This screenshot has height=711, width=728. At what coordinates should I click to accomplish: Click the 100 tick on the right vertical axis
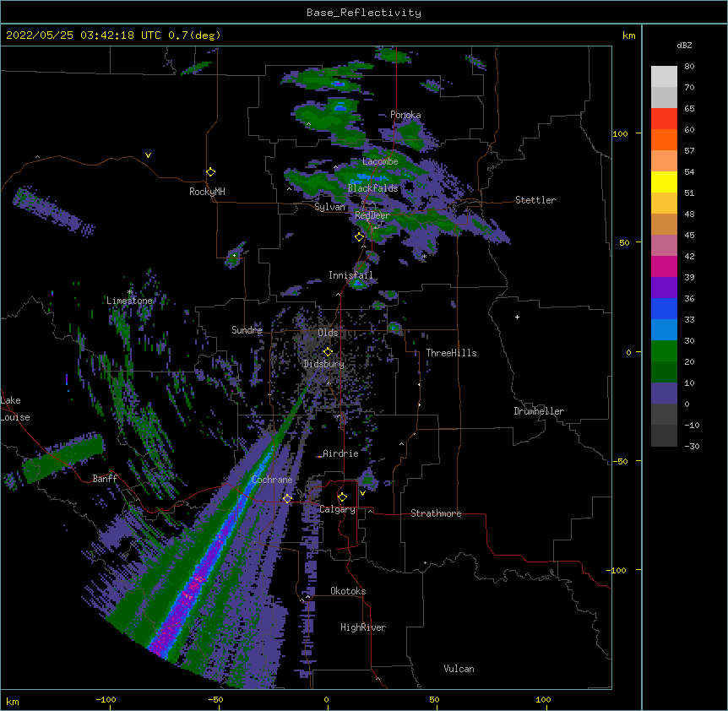(620, 133)
